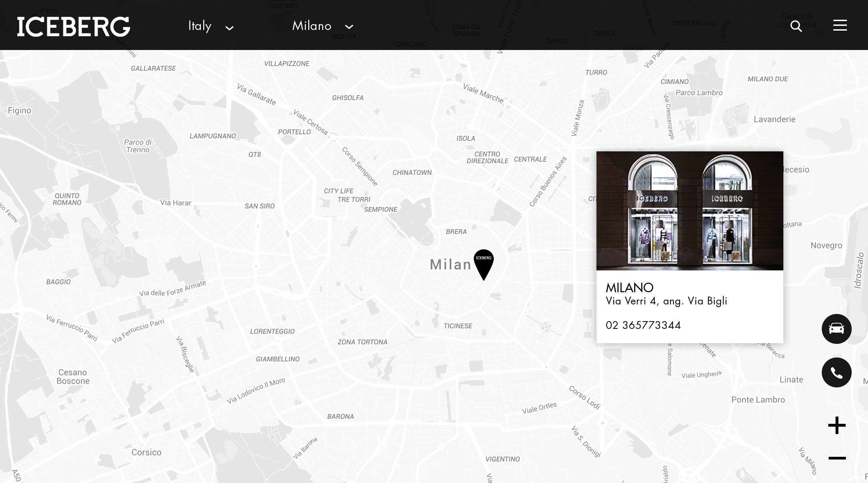
Task: Open the Milano city dropdown
Action: point(323,26)
